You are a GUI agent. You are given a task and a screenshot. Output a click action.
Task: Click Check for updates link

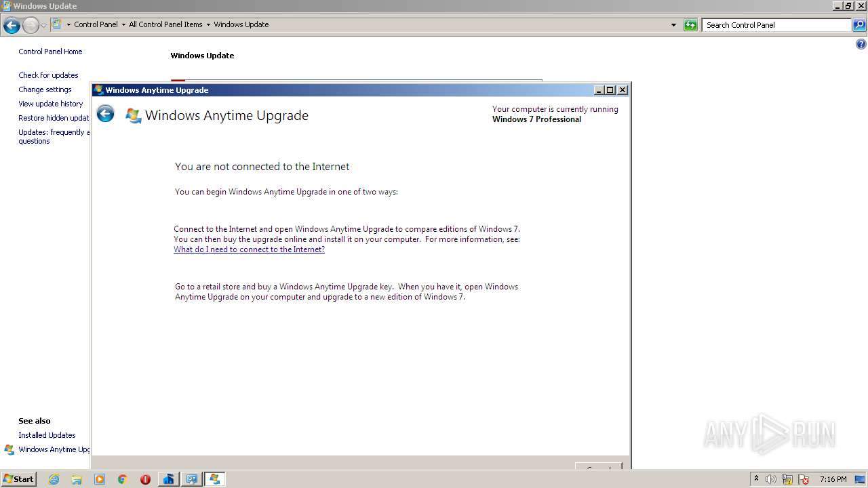pos(48,75)
